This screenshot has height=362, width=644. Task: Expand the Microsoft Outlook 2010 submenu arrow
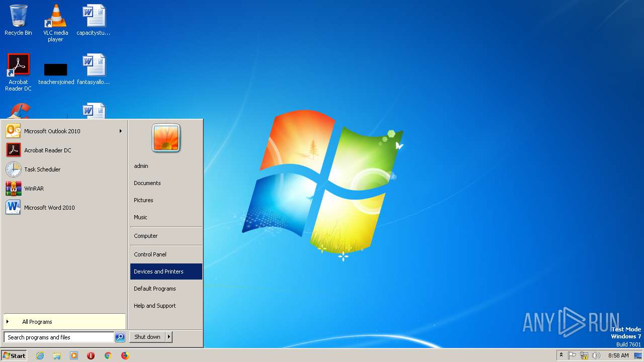pos(120,131)
